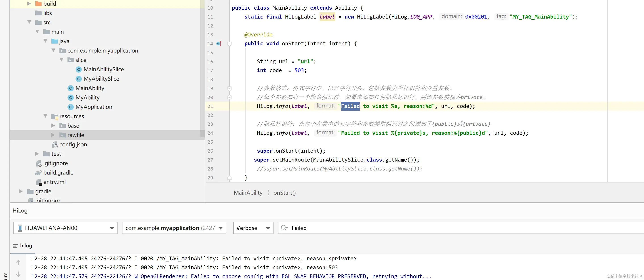Click the search magnifier icon in log filter

coord(284,228)
